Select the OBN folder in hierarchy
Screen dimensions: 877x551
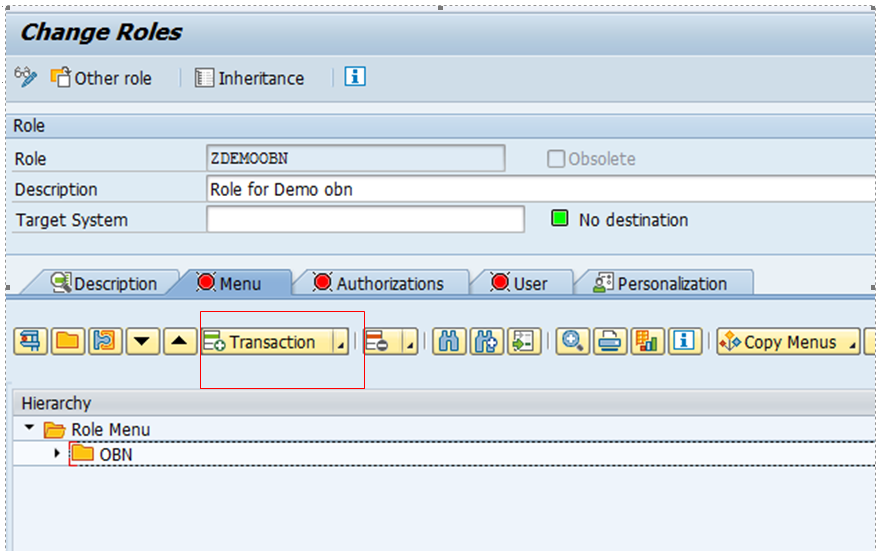click(102, 454)
